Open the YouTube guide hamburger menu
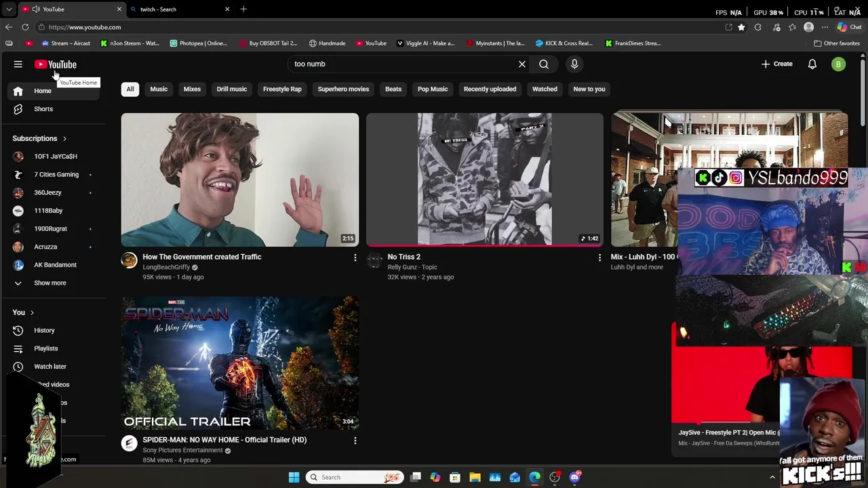 18,64
